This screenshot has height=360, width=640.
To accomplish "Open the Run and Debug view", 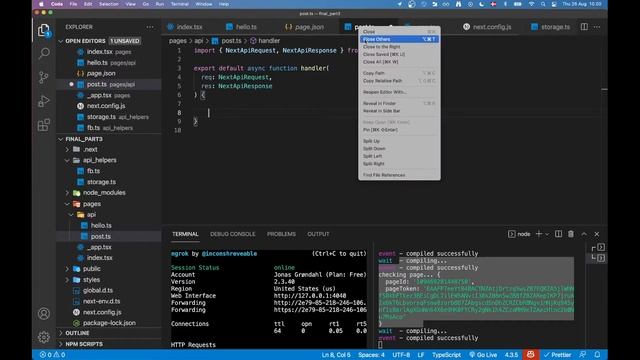I will coord(44,101).
